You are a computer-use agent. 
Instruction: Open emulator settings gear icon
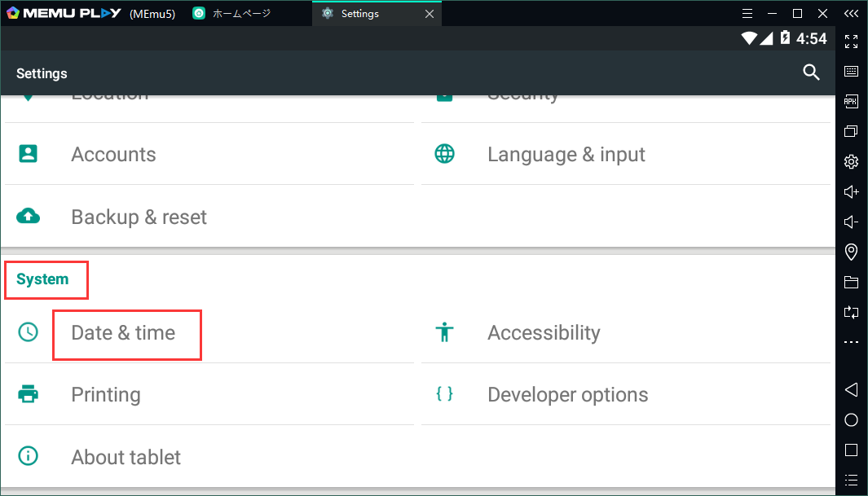pyautogui.click(x=851, y=161)
